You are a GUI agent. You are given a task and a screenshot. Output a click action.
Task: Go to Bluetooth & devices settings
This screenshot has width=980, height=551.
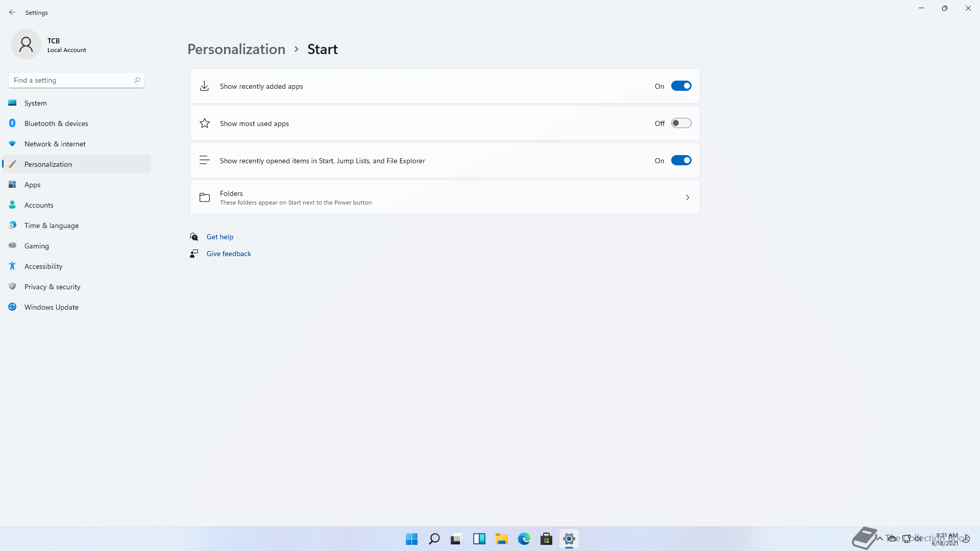tap(77, 123)
